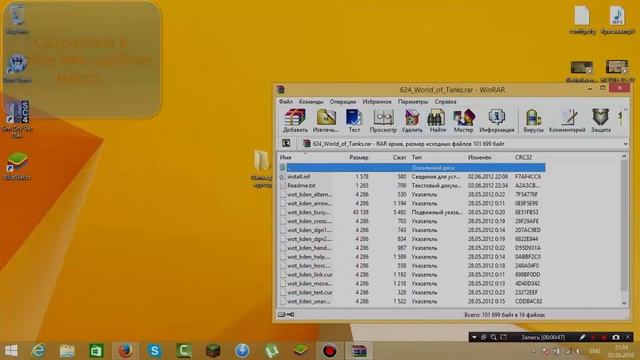Click the Добавить (Add) toolbar icon

pos(295,121)
